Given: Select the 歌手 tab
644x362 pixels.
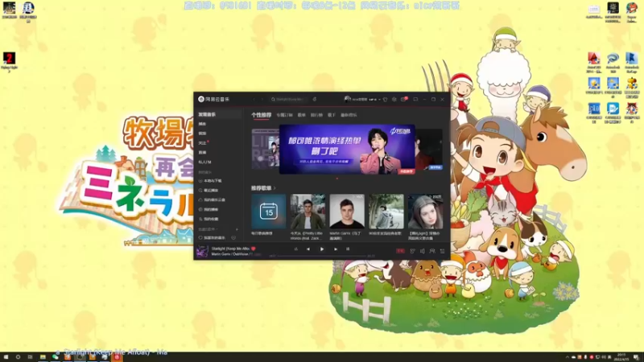Looking at the screenshot, I should point(332,115).
